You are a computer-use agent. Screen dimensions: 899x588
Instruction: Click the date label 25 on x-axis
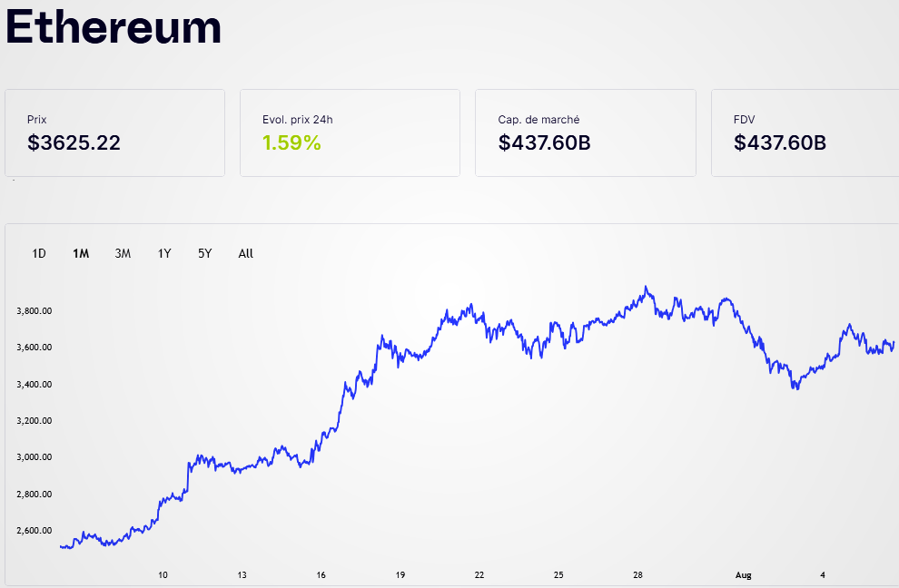tap(558, 574)
